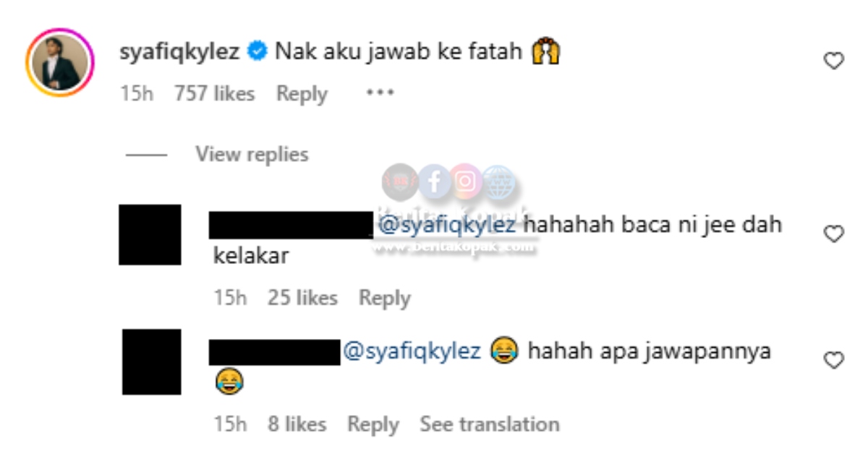Follow the @syafiqkylez mention in the kelakar reply

click(448, 226)
